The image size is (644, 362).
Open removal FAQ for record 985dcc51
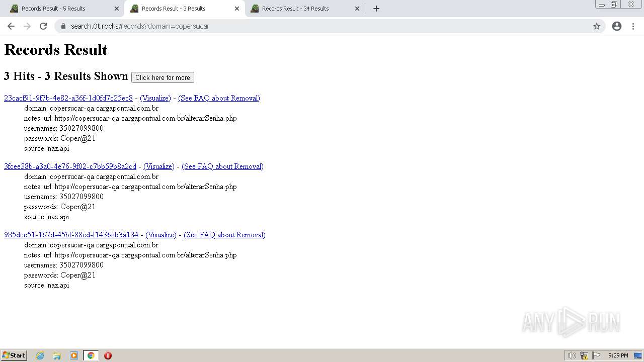click(x=224, y=235)
